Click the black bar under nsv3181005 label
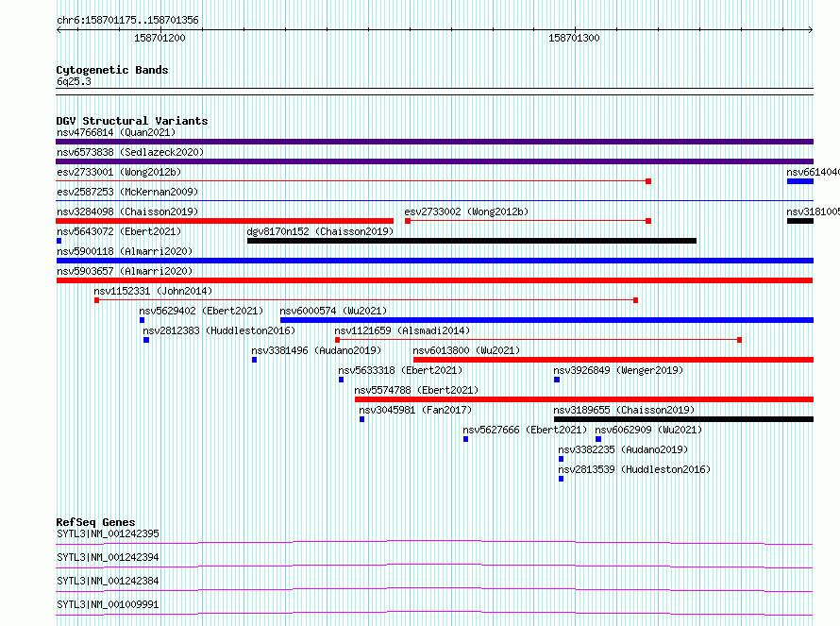The image size is (840, 626). (x=800, y=221)
